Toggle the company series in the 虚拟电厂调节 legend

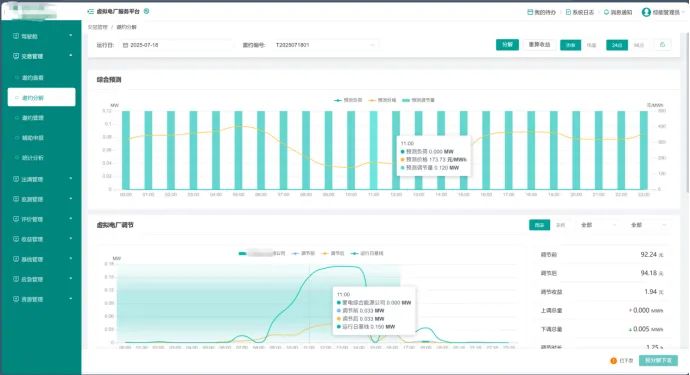pyautogui.click(x=262, y=254)
